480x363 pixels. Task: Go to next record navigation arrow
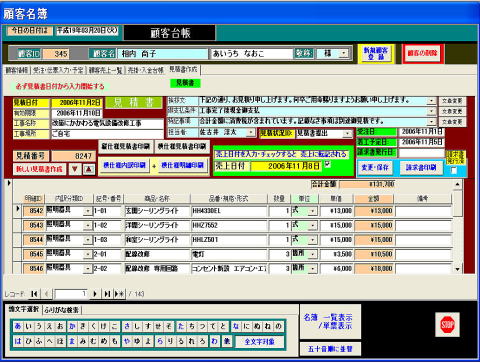tap(95, 294)
